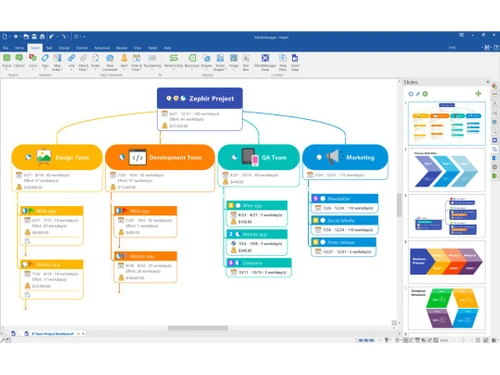This screenshot has height=375, width=500.
Task: Insert a Relationship from ribbon
Action: pos(174,58)
